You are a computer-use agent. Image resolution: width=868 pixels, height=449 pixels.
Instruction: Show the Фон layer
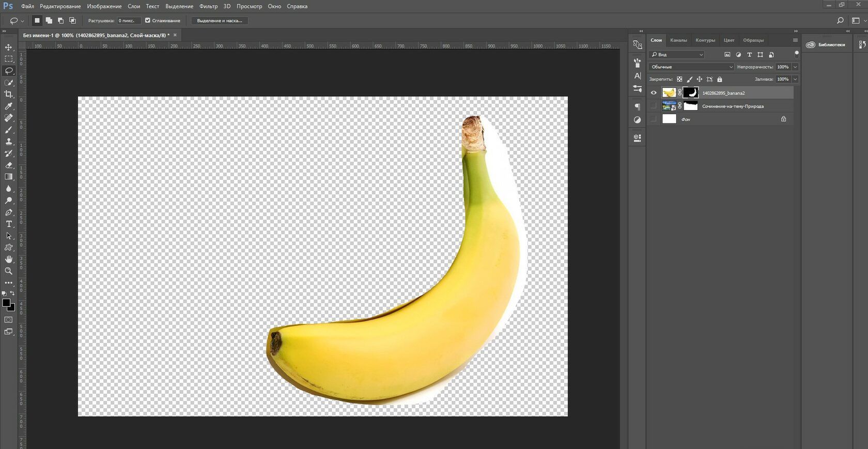(x=654, y=119)
